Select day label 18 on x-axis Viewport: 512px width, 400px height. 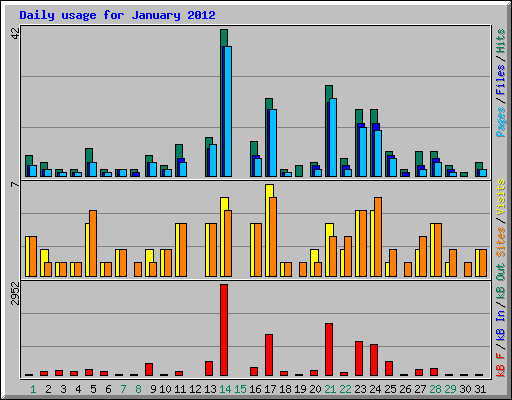point(285,389)
